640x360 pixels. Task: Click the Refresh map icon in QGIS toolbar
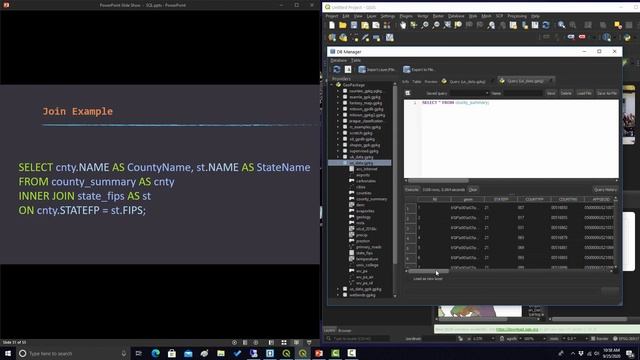(546, 25)
